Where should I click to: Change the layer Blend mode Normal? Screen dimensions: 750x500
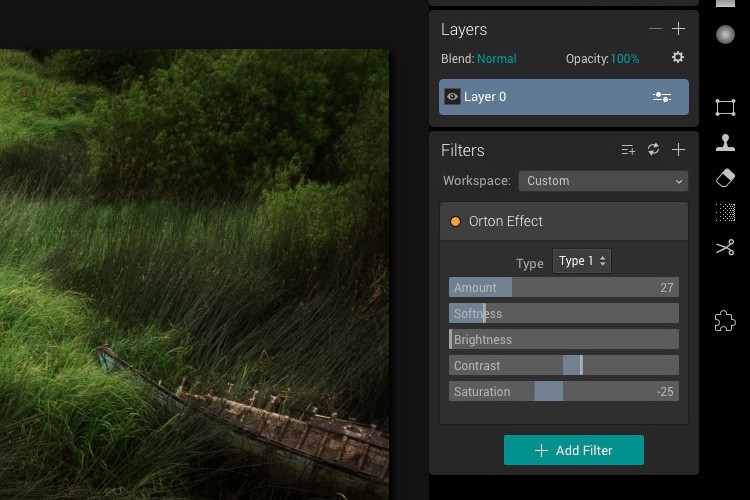496,59
